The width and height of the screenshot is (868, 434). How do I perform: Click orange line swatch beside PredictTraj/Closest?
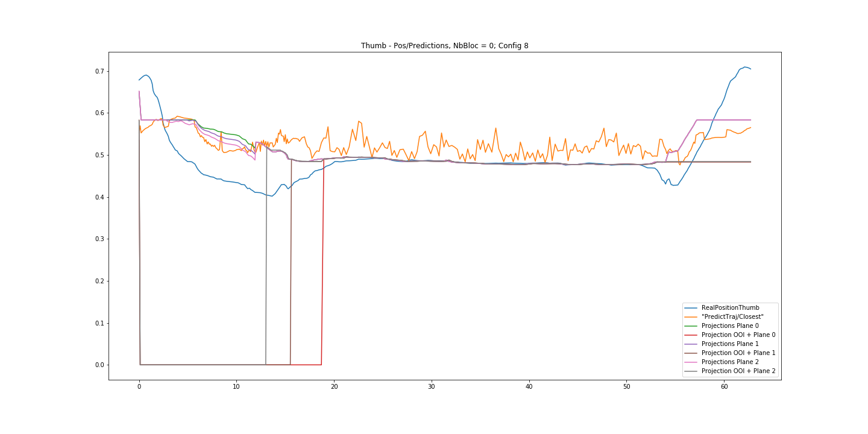[691, 317]
